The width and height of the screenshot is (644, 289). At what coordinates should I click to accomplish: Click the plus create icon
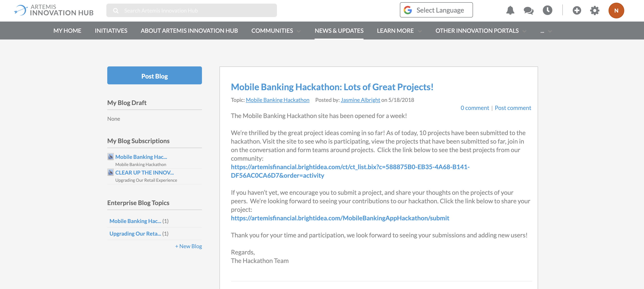577,11
